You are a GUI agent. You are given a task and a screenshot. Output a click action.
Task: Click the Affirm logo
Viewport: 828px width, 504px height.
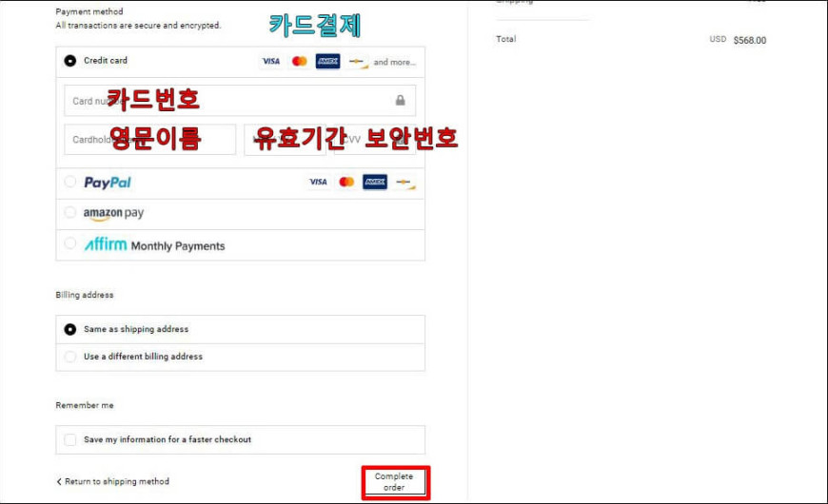click(x=106, y=244)
